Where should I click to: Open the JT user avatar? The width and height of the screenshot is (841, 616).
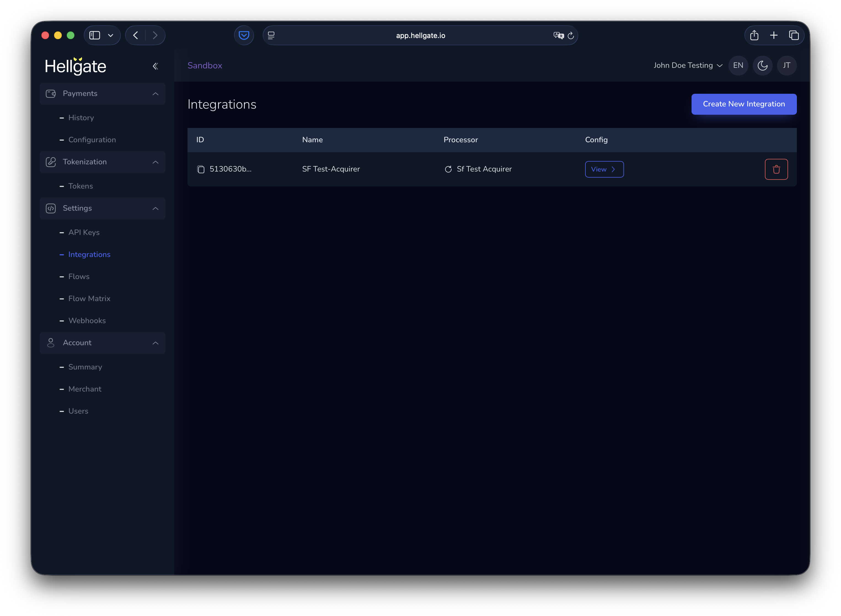coord(787,65)
